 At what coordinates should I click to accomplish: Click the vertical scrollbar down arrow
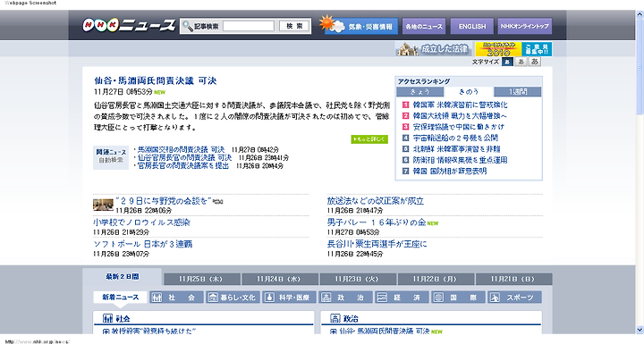pos(640,330)
